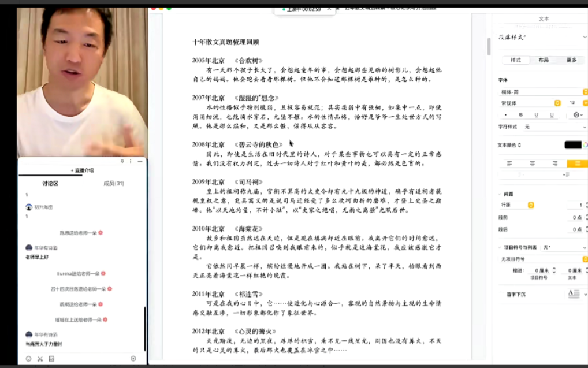Click the image upload icon in chat
588x368 pixels.
click(51, 359)
